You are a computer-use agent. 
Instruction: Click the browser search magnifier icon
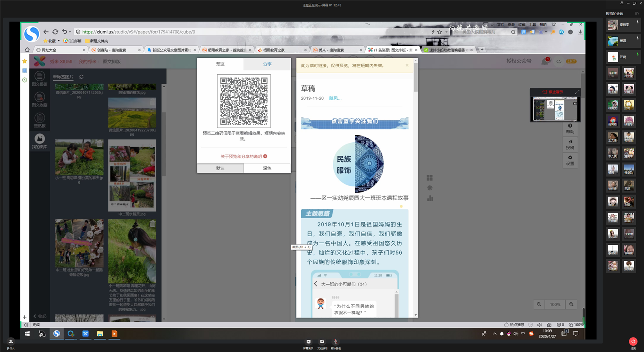click(513, 32)
